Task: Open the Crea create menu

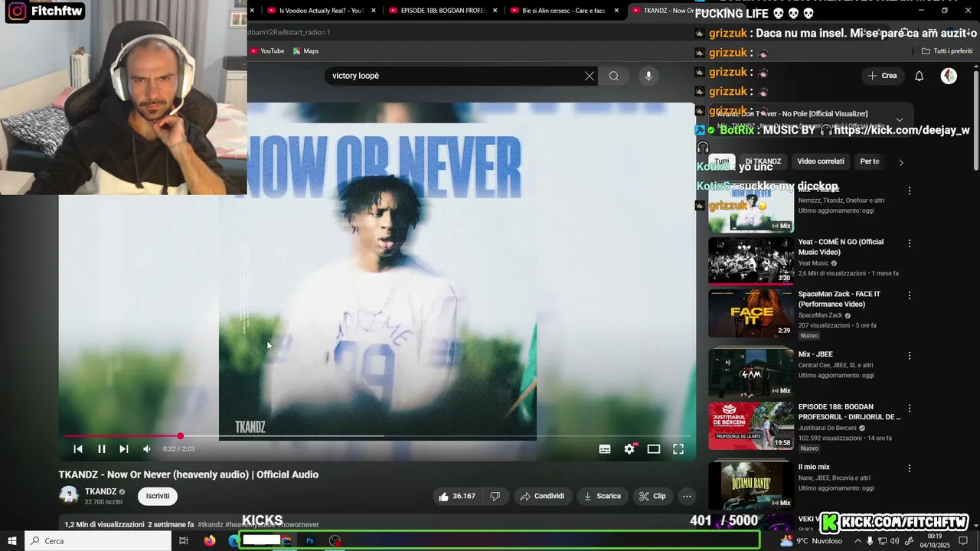Action: 882,76
